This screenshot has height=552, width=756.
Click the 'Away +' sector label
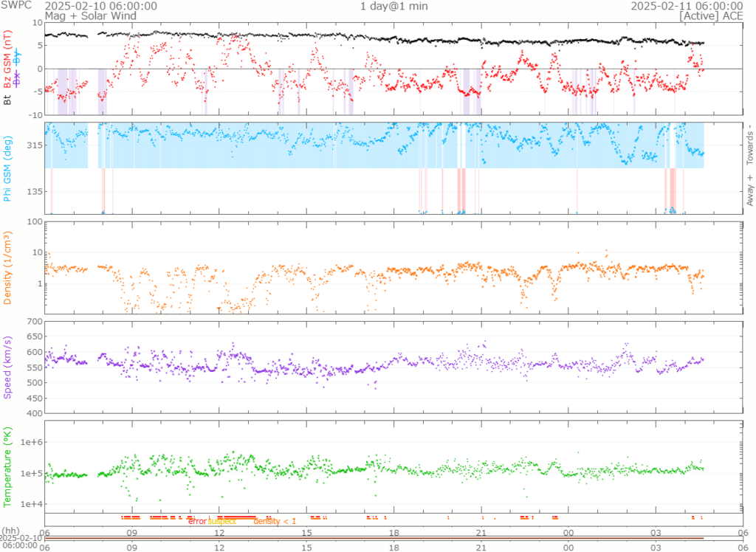click(x=750, y=193)
